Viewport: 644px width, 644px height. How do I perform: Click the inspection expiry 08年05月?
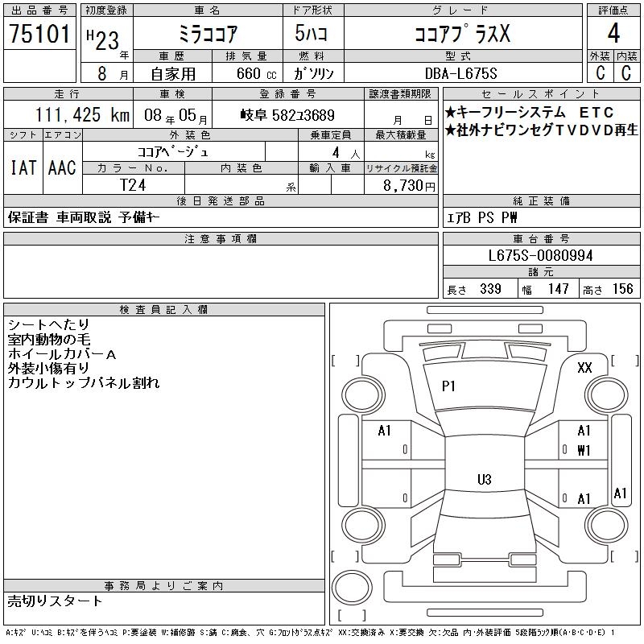pyautogui.click(x=175, y=115)
